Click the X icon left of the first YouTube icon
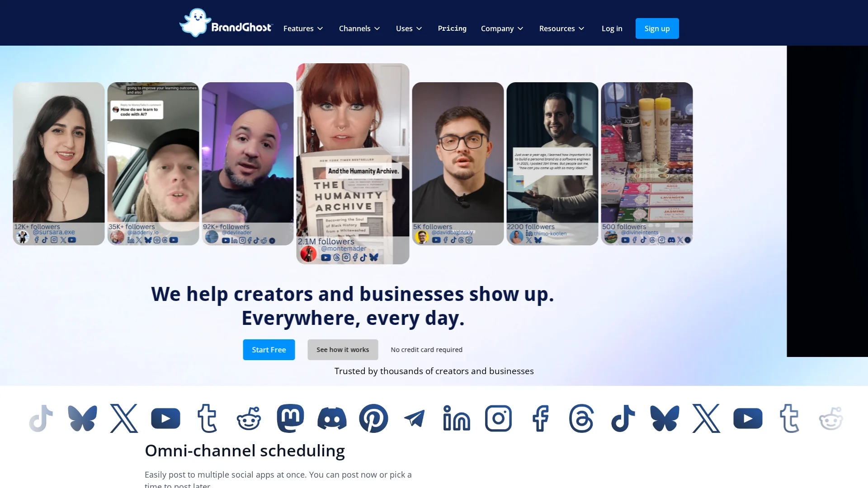 pos(124,418)
